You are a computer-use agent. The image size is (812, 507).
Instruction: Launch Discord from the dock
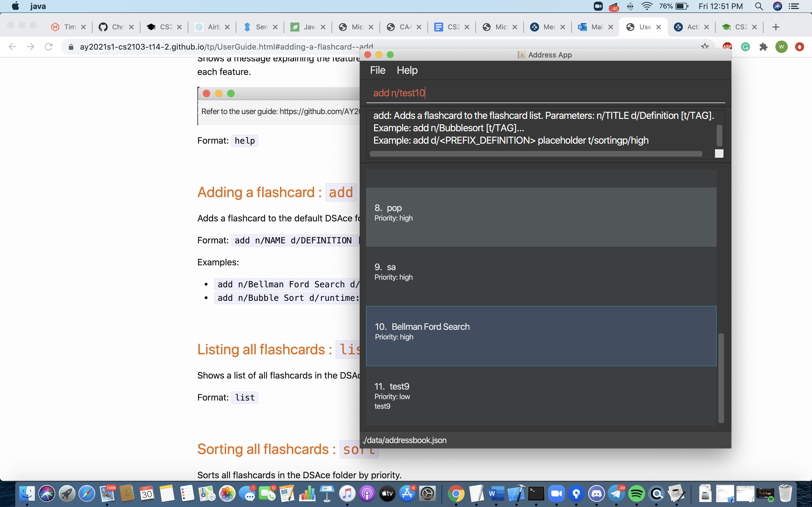(597, 493)
